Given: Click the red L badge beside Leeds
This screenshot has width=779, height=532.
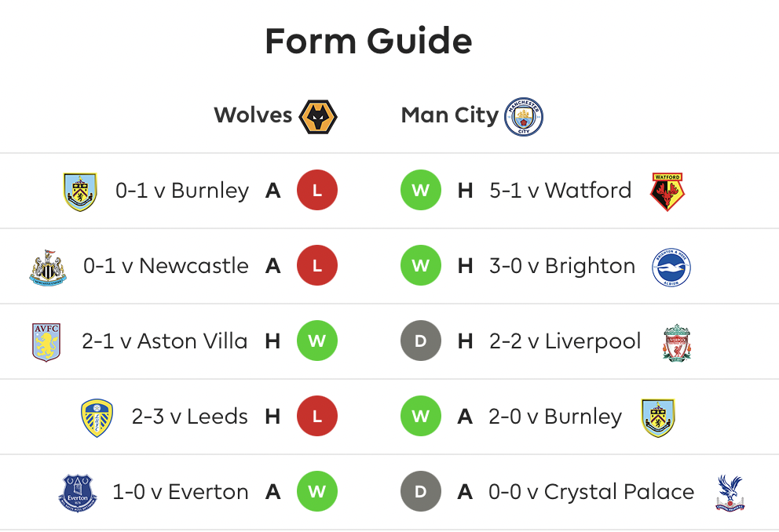Looking at the screenshot, I should tap(317, 416).
